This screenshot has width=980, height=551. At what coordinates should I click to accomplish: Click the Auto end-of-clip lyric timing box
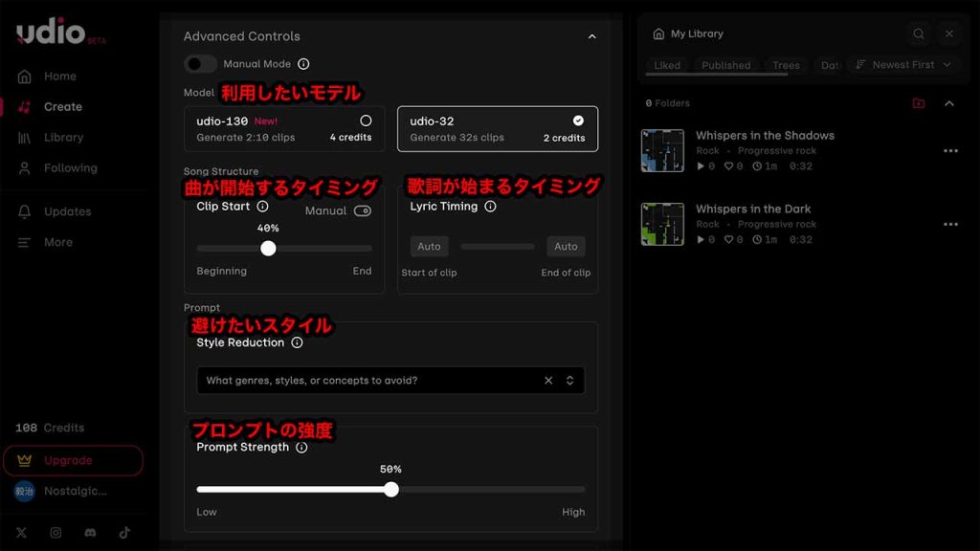566,246
